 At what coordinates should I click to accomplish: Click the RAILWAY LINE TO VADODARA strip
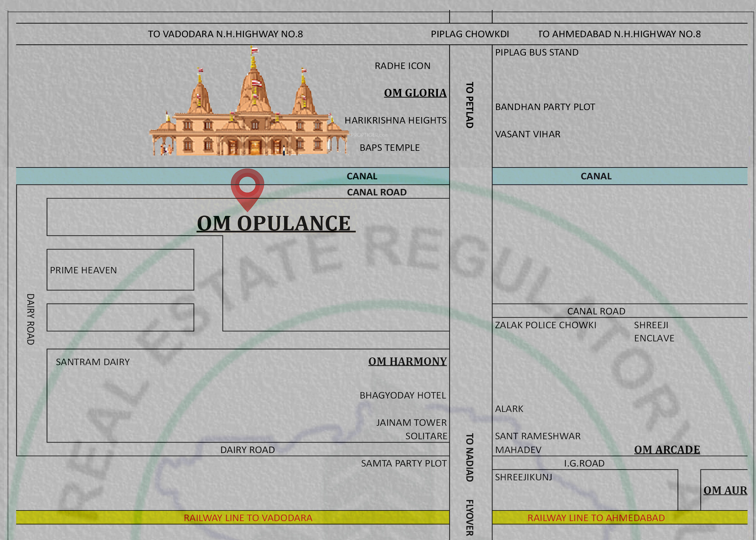[x=248, y=518]
